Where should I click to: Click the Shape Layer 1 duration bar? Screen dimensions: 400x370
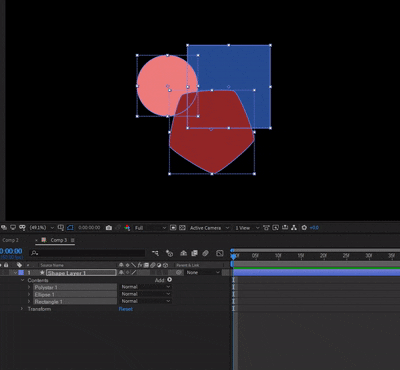[x=316, y=273]
